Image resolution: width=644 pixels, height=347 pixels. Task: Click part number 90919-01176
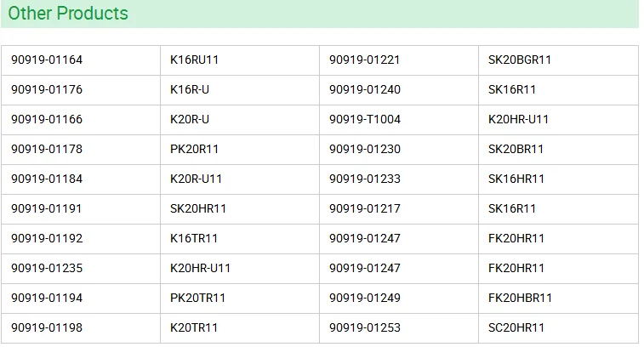click(47, 90)
